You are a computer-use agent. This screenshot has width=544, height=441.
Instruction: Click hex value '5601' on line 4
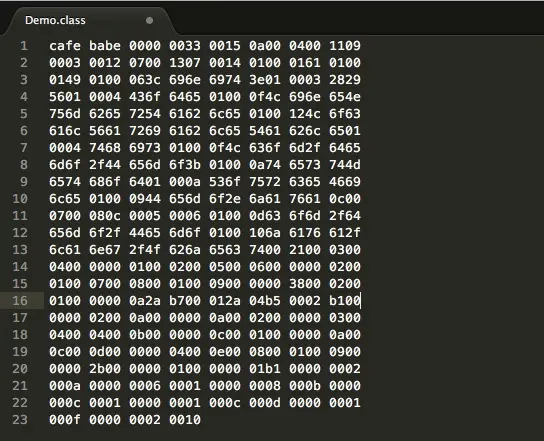[65, 96]
